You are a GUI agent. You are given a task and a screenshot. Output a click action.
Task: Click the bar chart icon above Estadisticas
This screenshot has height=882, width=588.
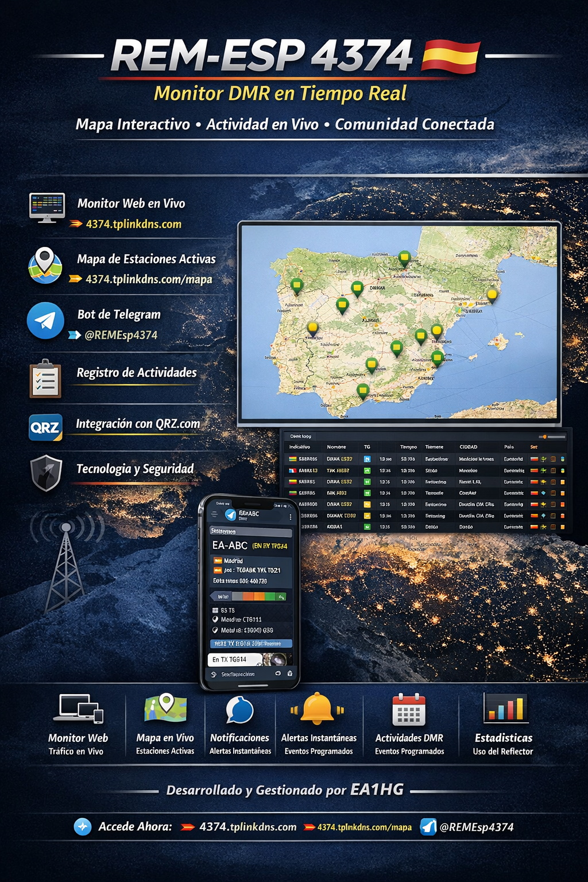pos(505,707)
